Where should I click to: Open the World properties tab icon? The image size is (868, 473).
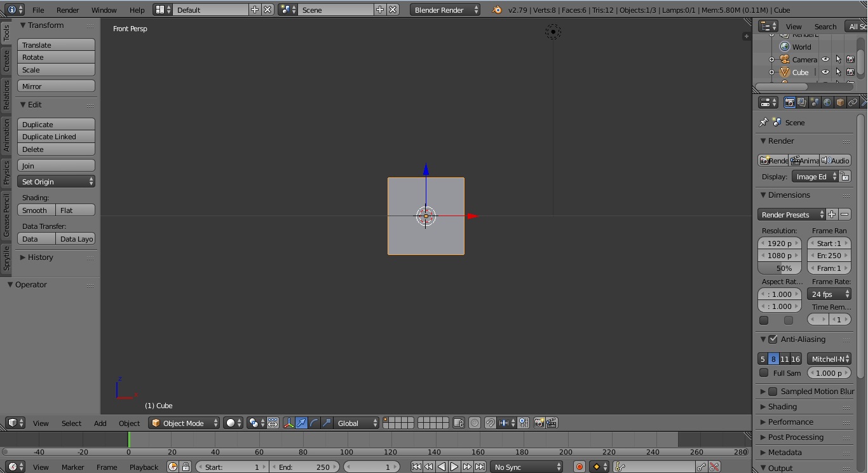tap(827, 102)
